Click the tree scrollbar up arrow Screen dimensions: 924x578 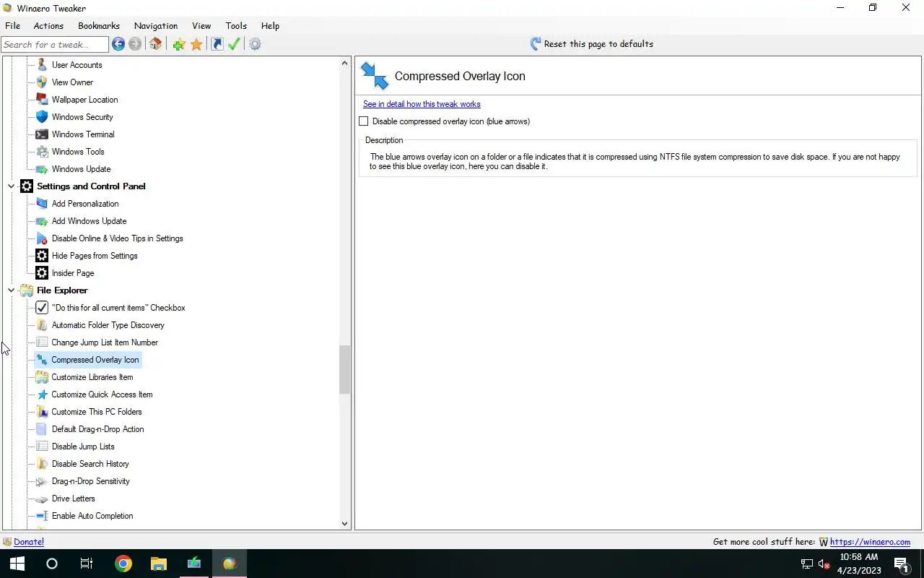(x=344, y=63)
